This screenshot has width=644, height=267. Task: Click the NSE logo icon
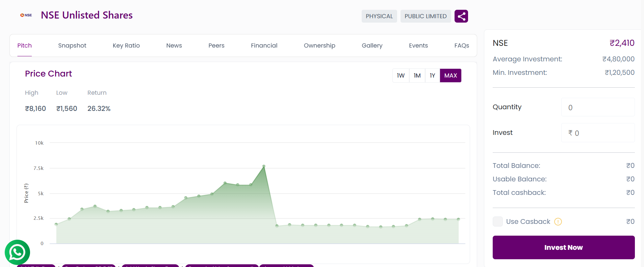[26, 15]
